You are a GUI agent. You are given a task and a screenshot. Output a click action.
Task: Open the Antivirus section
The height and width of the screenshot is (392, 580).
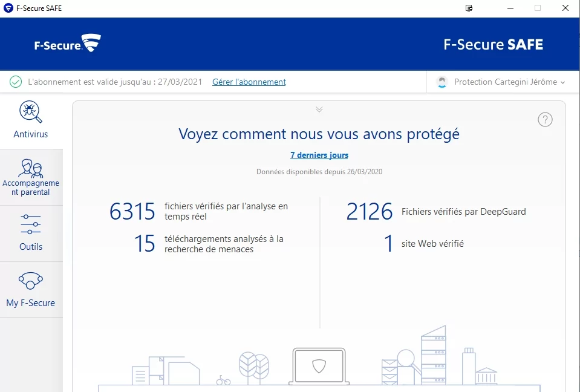point(31,121)
